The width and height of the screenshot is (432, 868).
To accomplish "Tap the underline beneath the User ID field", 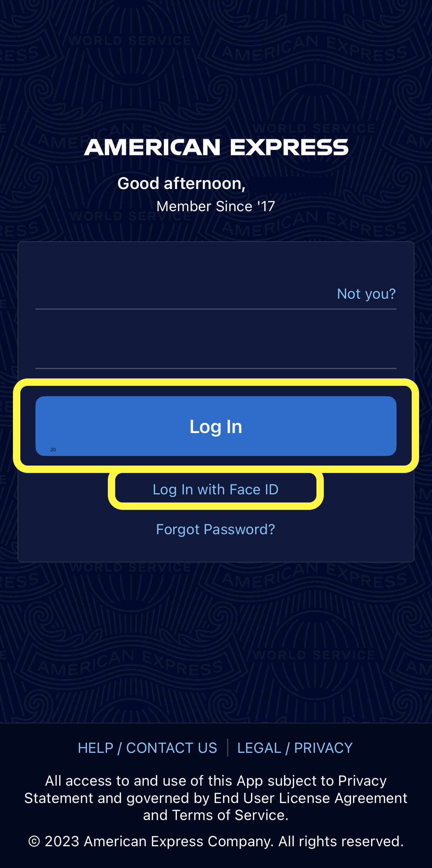I will pyautogui.click(x=216, y=309).
